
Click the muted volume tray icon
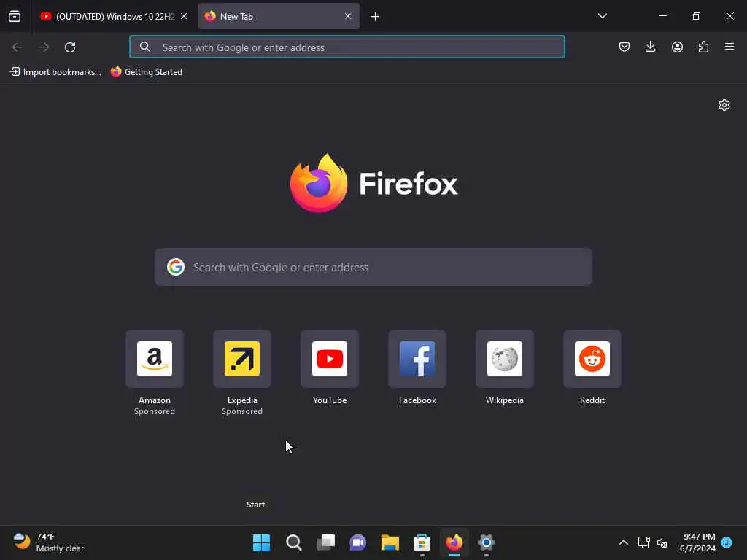coord(662,542)
